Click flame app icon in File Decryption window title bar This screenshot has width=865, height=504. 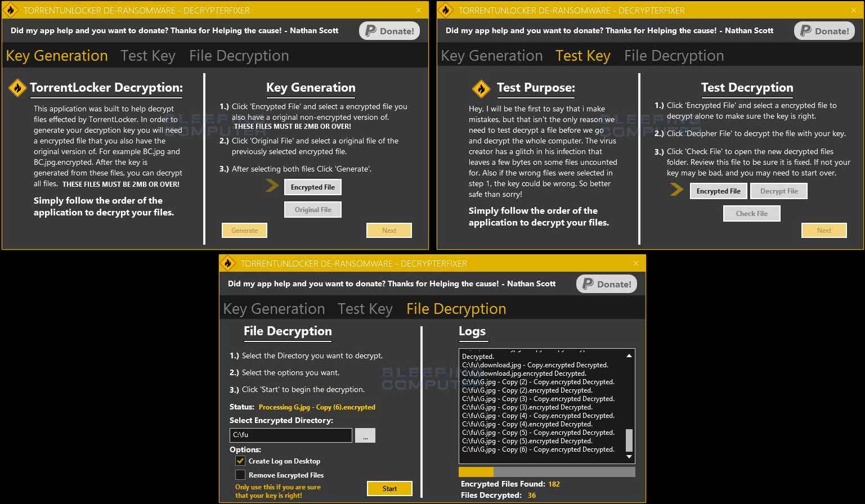tap(228, 263)
